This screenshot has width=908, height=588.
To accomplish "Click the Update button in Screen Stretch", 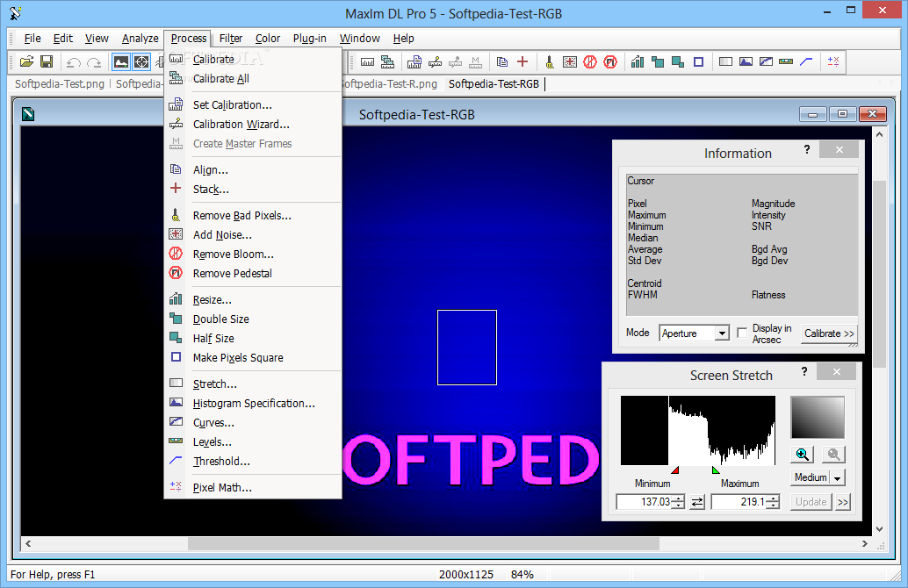I will [811, 502].
